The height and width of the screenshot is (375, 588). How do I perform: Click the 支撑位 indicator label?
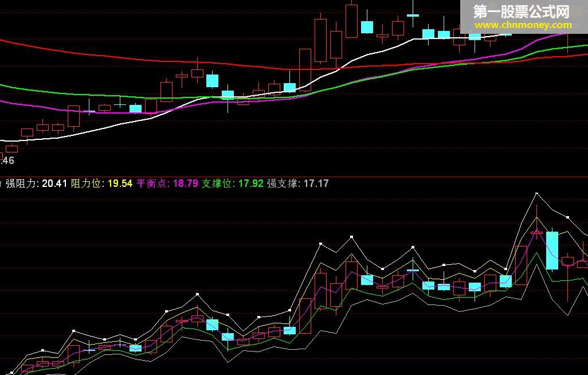point(218,183)
